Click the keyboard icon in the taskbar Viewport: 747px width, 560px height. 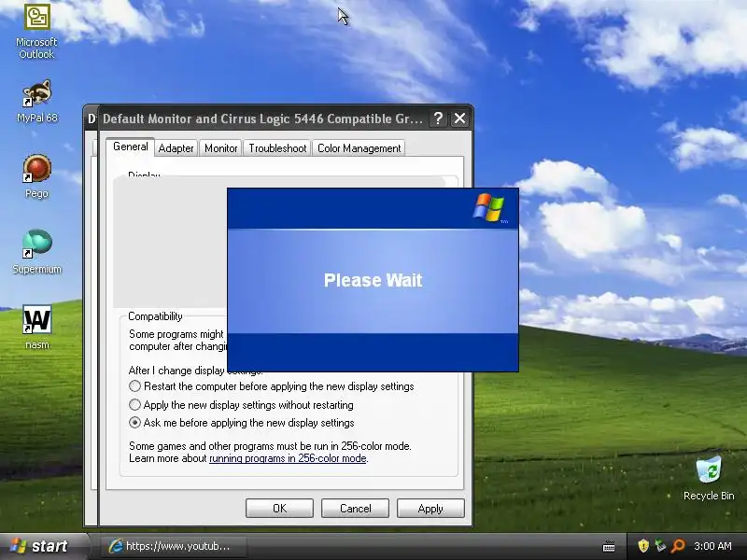click(x=609, y=546)
